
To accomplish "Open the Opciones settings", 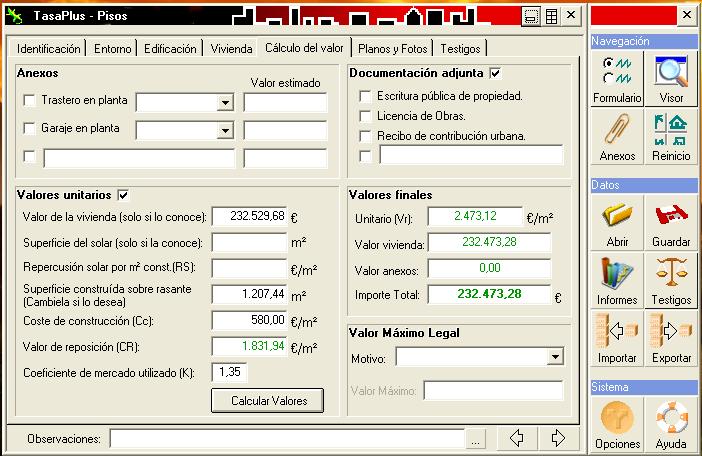I will tap(617, 425).
